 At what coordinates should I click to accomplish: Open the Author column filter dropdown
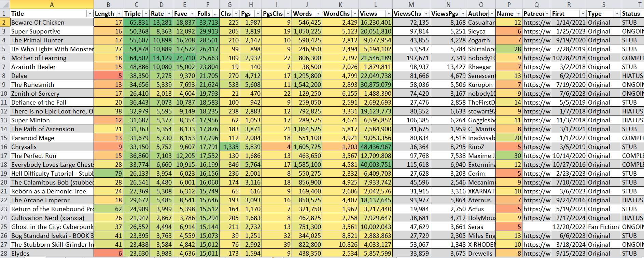pos(492,14)
